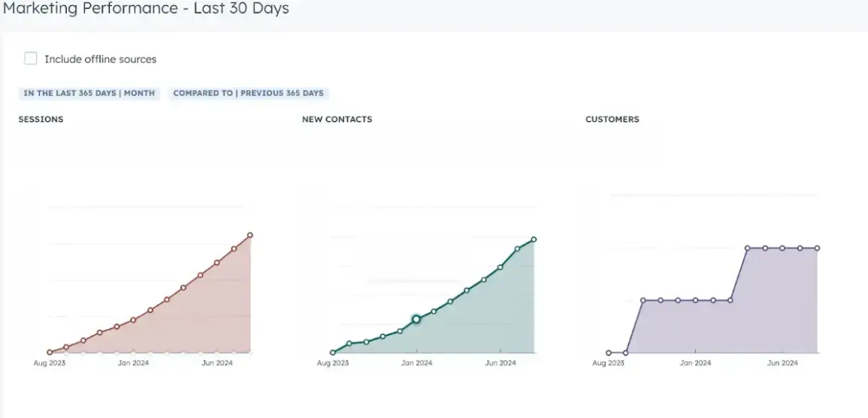Viewport: 868px width, 418px height.
Task: Click the Sessions chart title
Action: click(41, 119)
